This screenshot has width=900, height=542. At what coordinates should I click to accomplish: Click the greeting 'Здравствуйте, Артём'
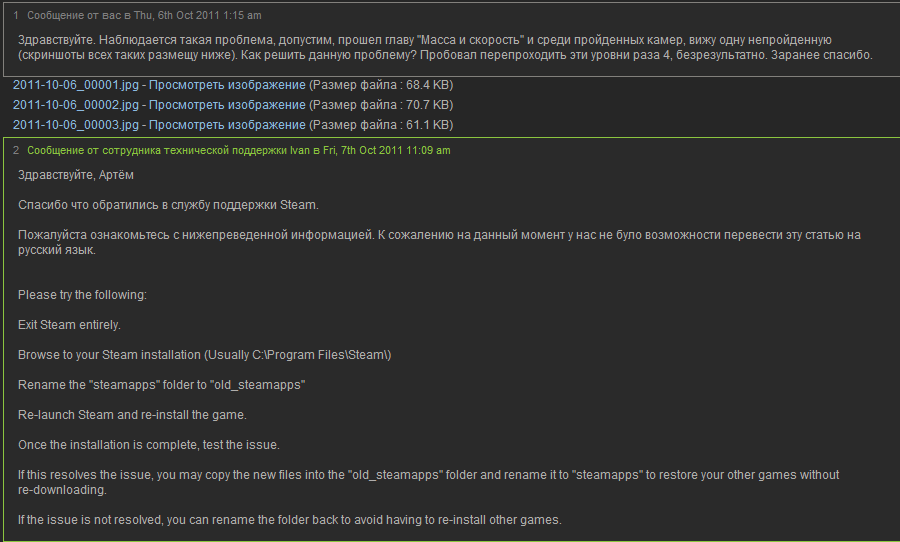point(76,175)
